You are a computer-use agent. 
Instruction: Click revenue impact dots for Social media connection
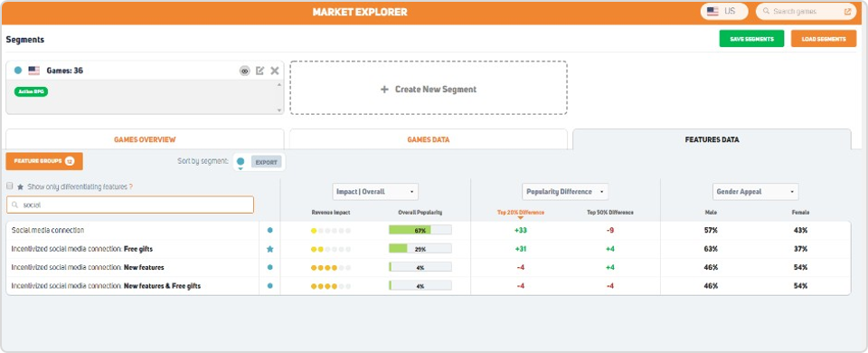point(331,231)
